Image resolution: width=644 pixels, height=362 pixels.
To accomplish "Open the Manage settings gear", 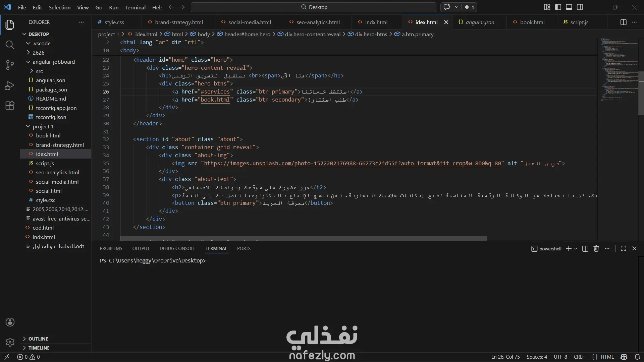I will click(x=10, y=342).
